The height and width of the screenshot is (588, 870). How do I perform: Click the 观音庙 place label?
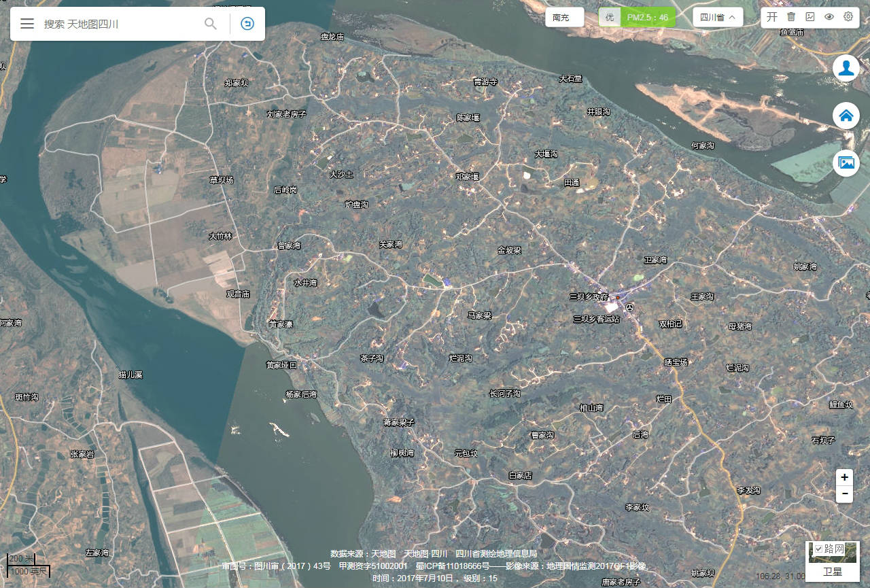[238, 294]
